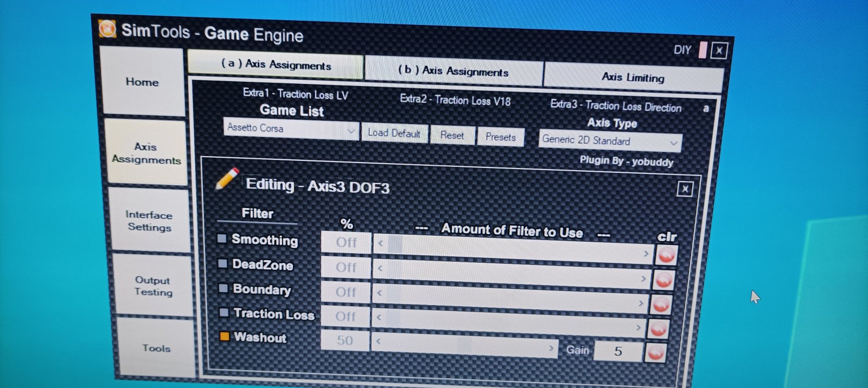Open Interface Settings in the sidebar
868x388 pixels.
pos(149,221)
